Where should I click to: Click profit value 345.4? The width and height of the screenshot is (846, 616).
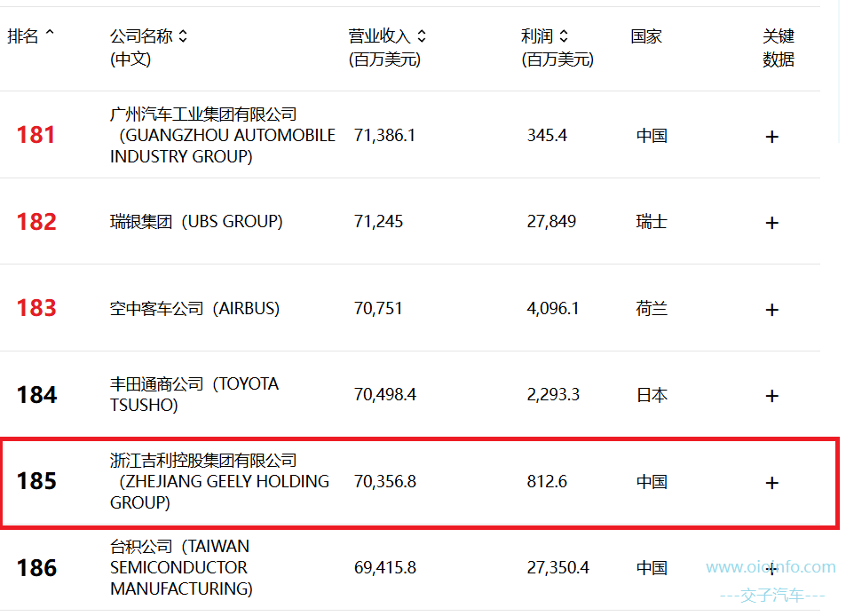point(547,136)
